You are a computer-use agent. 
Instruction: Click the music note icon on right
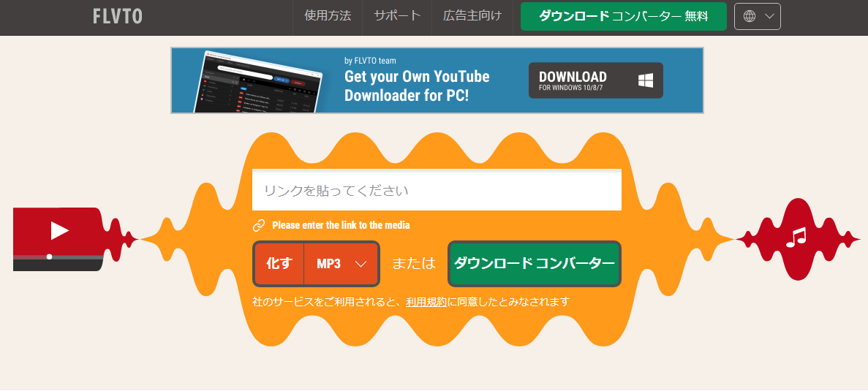click(796, 238)
